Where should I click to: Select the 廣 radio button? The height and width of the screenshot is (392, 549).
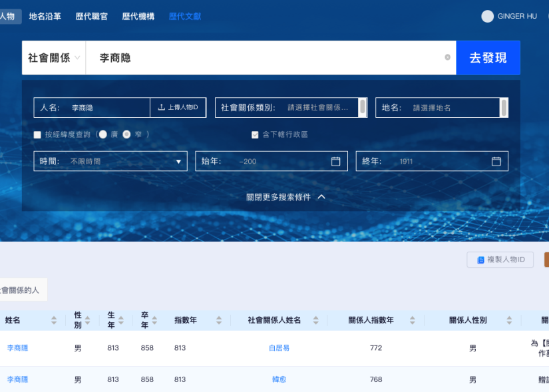point(104,134)
